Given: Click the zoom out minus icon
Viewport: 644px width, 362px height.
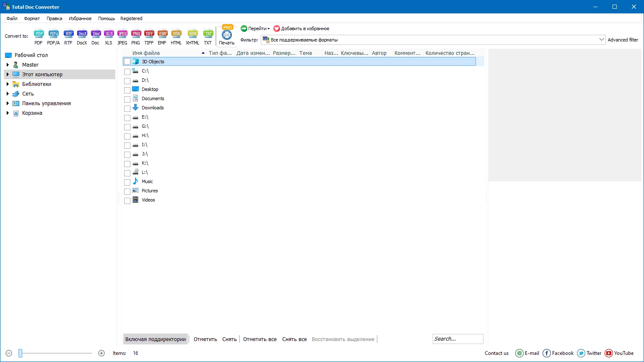Looking at the screenshot, I should (x=9, y=353).
